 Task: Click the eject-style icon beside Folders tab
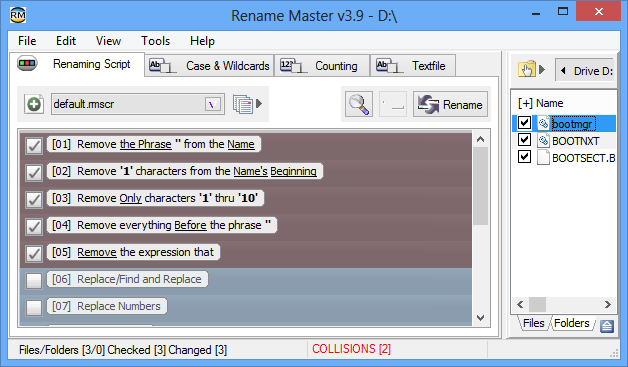[607, 326]
